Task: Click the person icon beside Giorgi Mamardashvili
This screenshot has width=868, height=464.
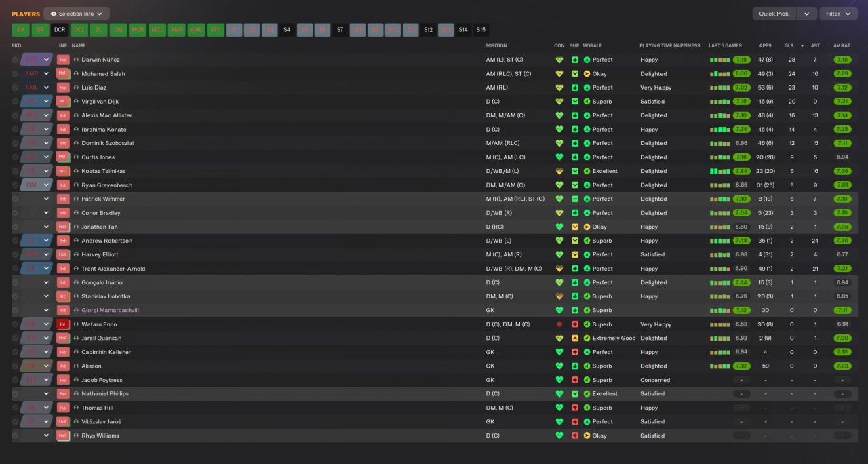Action: pos(77,310)
